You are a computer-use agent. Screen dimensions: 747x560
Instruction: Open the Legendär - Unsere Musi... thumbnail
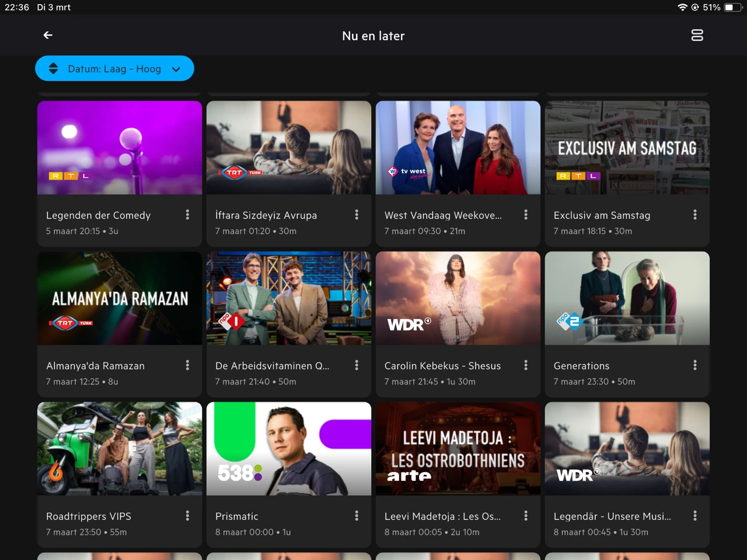click(x=627, y=449)
